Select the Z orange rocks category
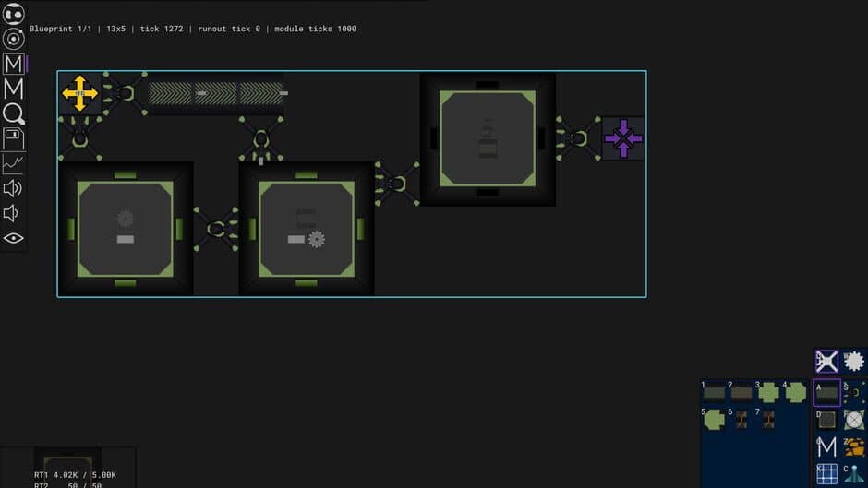Viewport: 868px width, 488px height. click(854, 446)
